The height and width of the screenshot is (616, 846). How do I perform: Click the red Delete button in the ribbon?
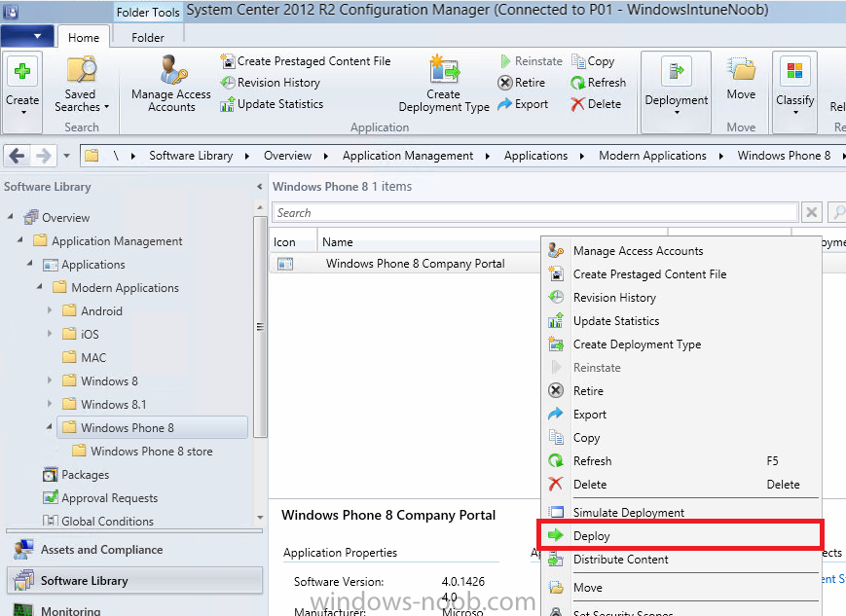click(x=596, y=104)
